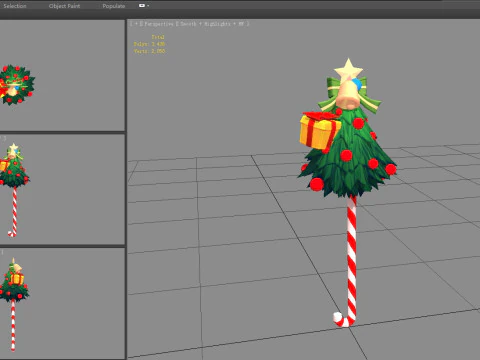The image size is (480, 360).
Task: Activate the top-left wreath viewport
Action: pos(62,75)
